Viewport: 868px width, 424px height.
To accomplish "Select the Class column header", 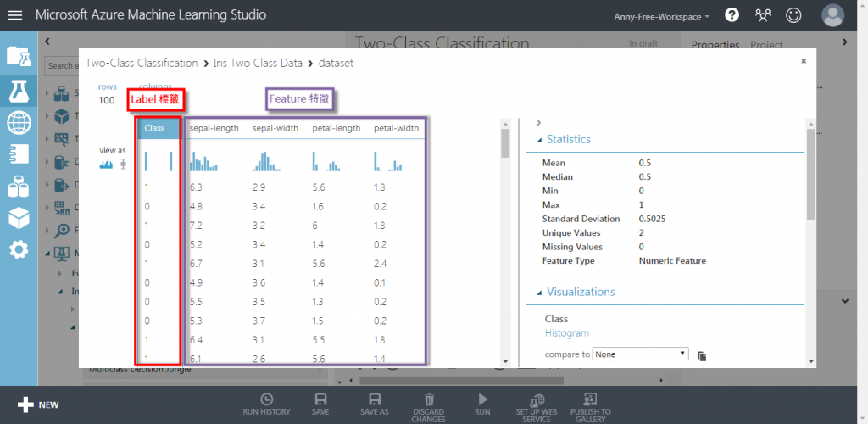I will [x=159, y=128].
